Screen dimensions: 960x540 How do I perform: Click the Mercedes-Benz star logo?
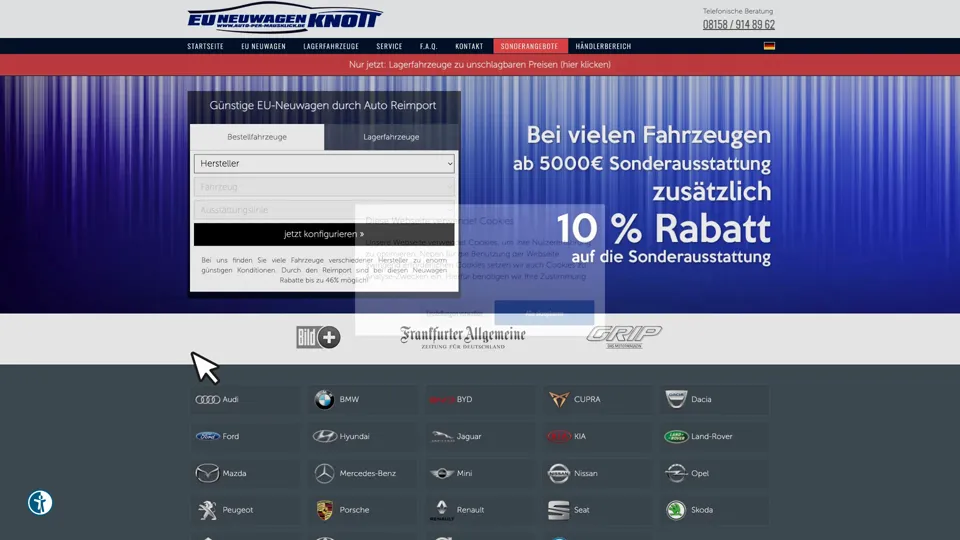click(324, 473)
